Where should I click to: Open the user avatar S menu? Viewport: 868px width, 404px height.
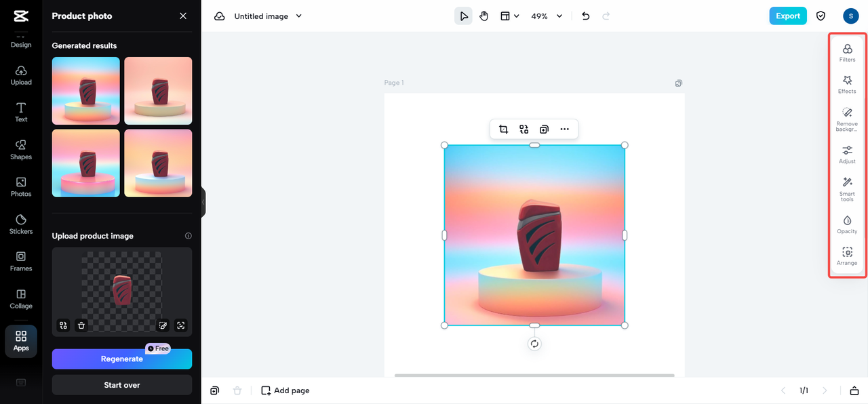[x=851, y=16]
